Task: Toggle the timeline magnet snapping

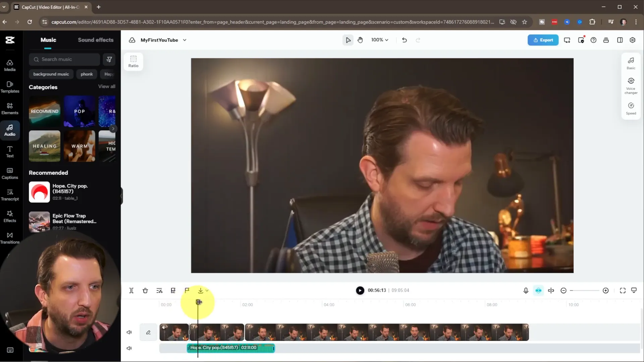Action: coord(538,291)
